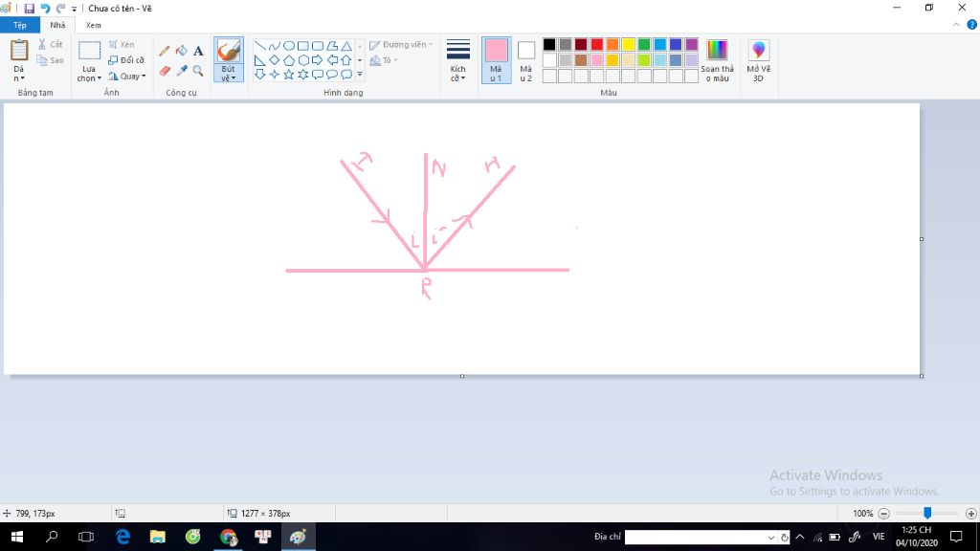The image size is (980, 551).
Task: Select the Magnifier tool
Action: 198,71
